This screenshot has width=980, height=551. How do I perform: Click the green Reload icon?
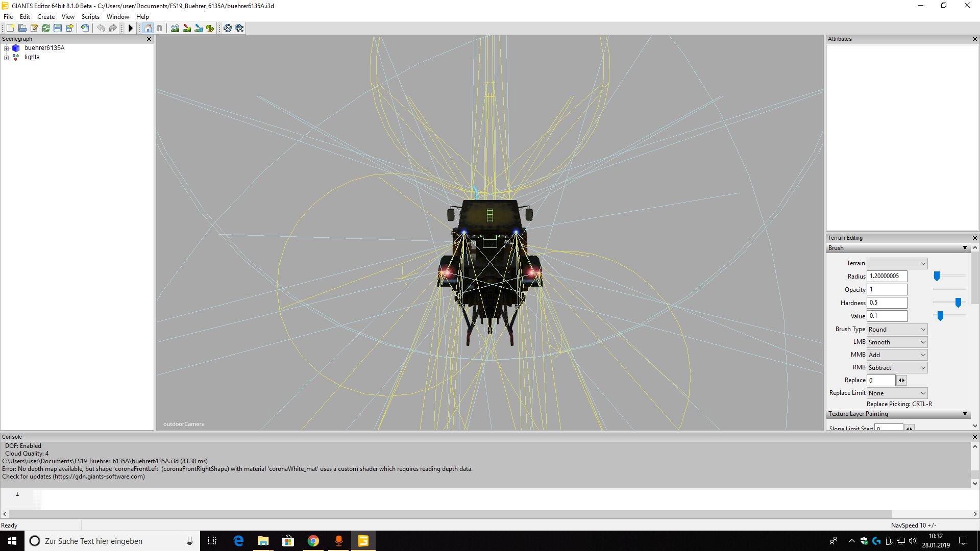[46, 28]
